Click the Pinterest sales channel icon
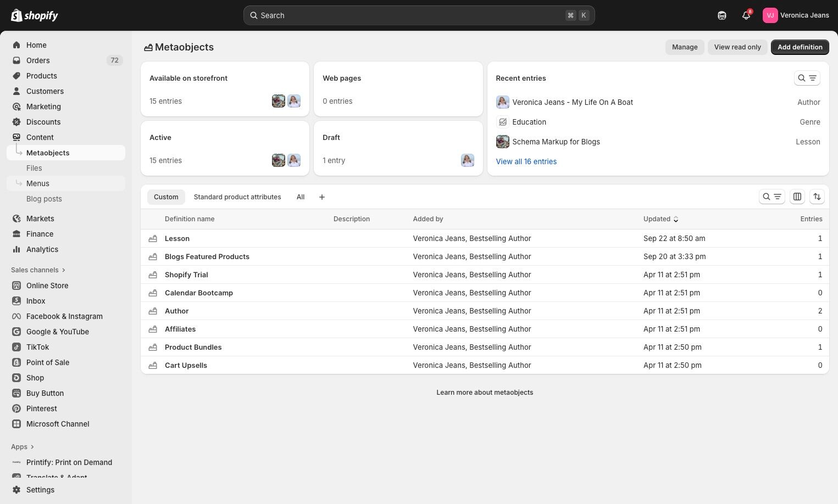 coord(16,408)
